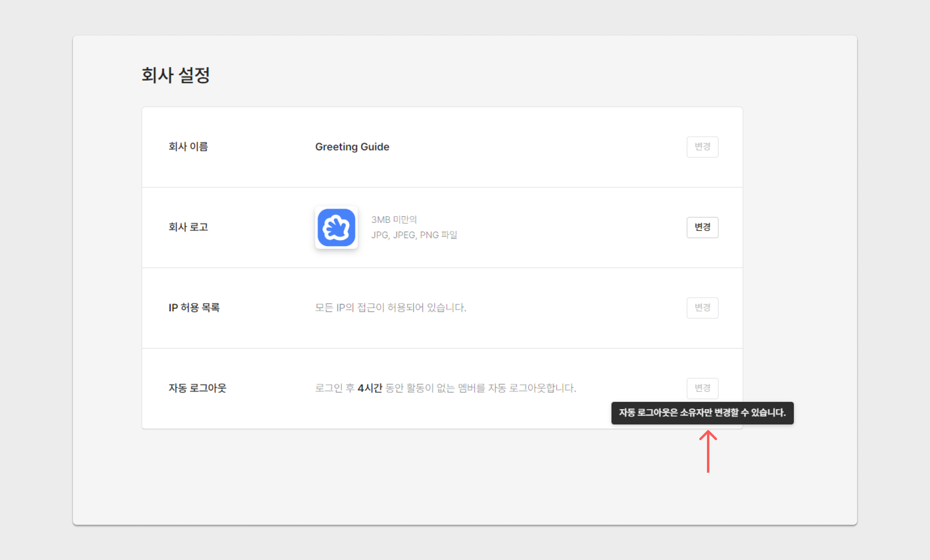Click the IP 허용 목록 label
Image resolution: width=930 pixels, height=560 pixels.
point(194,308)
